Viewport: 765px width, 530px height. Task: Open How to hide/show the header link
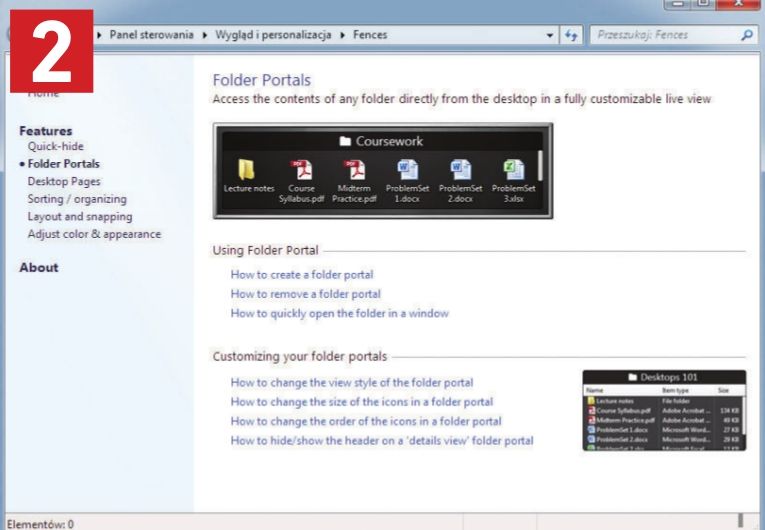click(382, 440)
